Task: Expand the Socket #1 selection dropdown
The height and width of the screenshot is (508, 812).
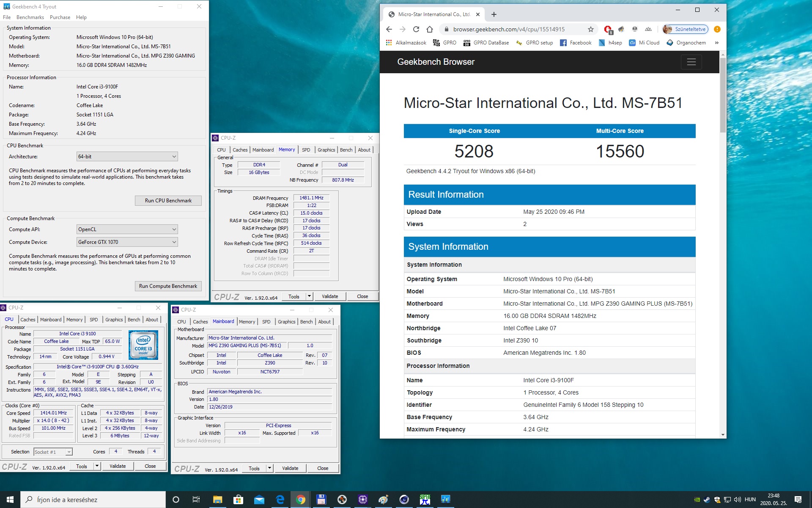Action: click(53, 452)
